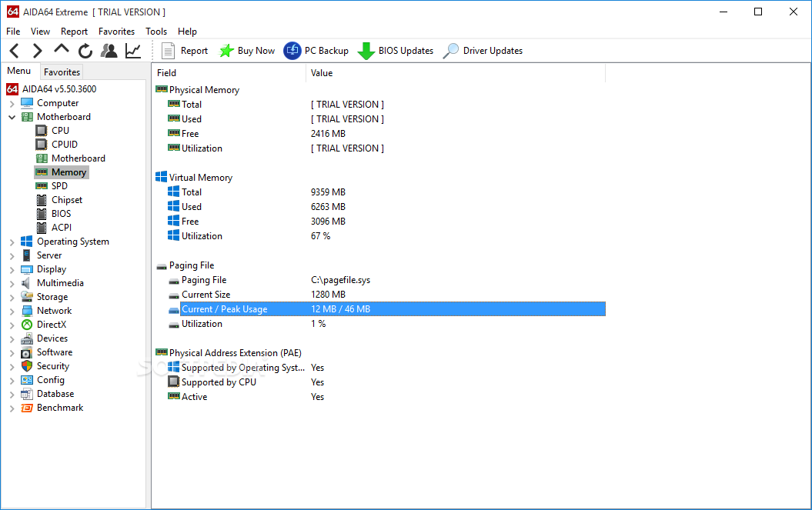Click the Buy Now button label
Screen dimensions: 812x510
(x=256, y=51)
